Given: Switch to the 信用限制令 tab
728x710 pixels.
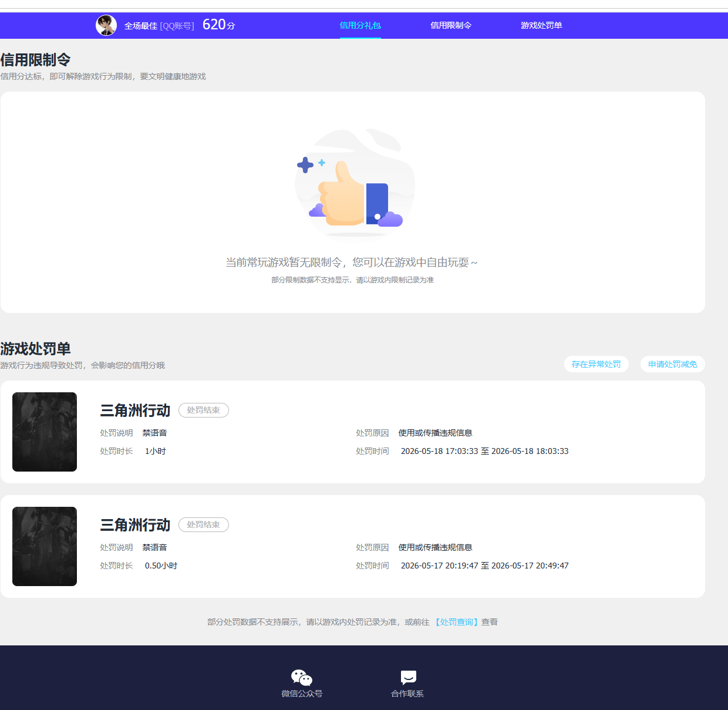Looking at the screenshot, I should (451, 25).
